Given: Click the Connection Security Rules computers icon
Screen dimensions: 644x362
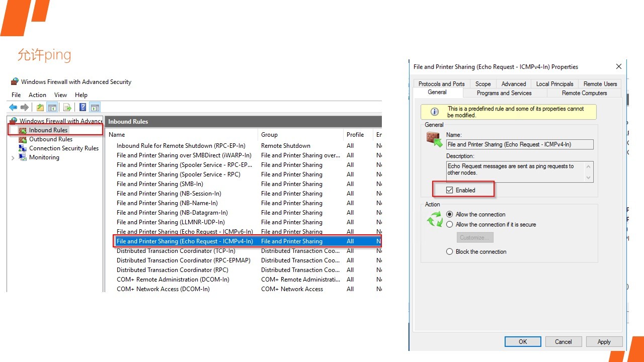Looking at the screenshot, I should [x=22, y=148].
